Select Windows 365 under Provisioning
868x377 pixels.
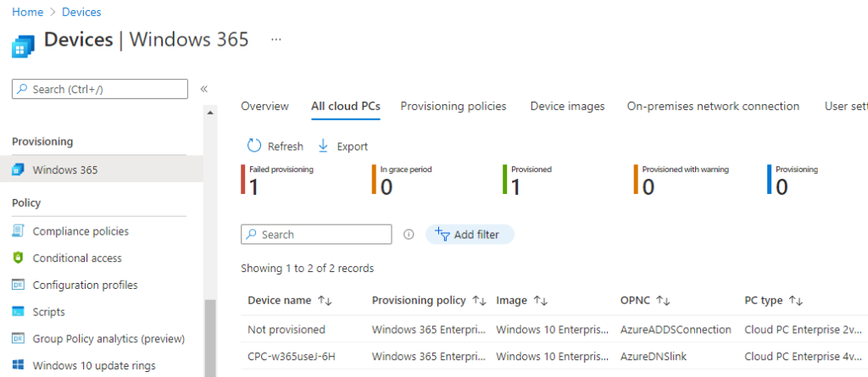[x=102, y=169]
